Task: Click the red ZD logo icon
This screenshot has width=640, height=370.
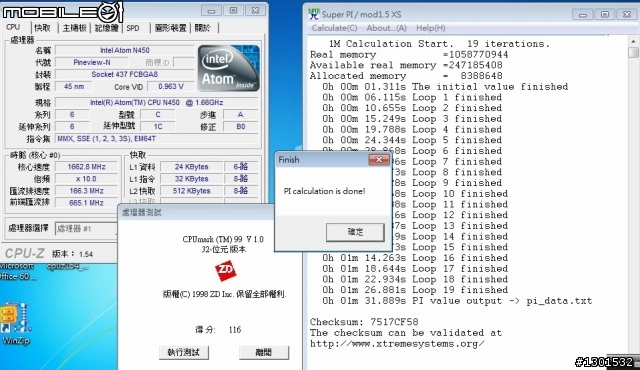Action: pyautogui.click(x=226, y=270)
